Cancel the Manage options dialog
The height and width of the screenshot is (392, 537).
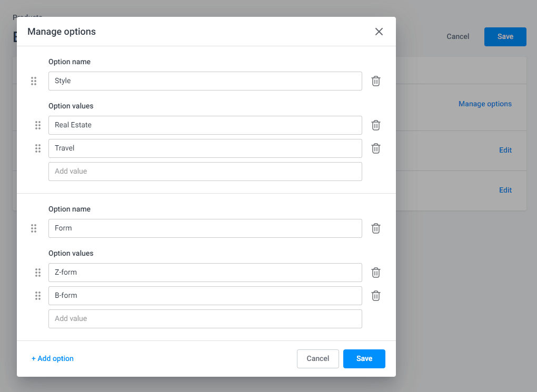point(317,358)
